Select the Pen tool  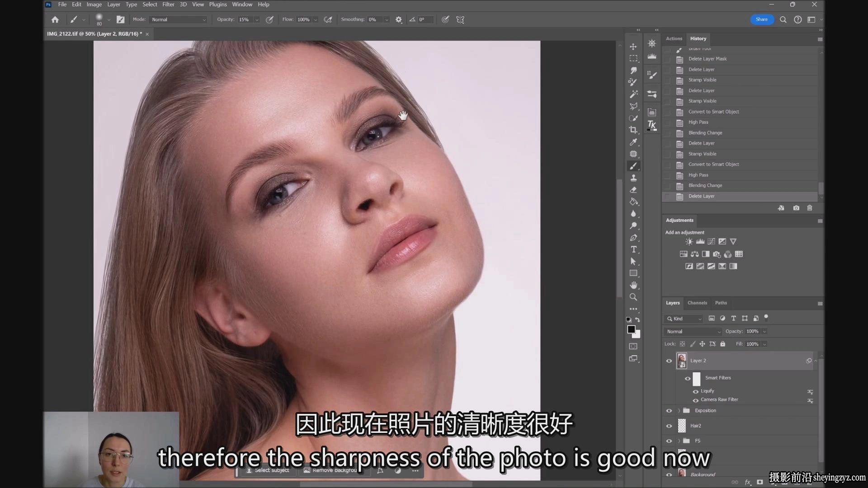click(x=633, y=238)
